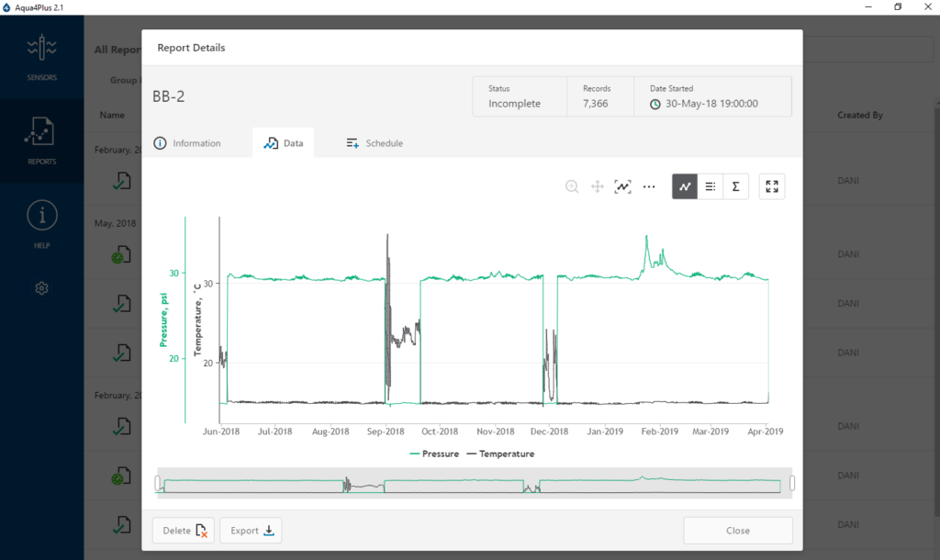The image size is (940, 560).
Task: Select the pan/move chart tool
Action: pyautogui.click(x=597, y=186)
